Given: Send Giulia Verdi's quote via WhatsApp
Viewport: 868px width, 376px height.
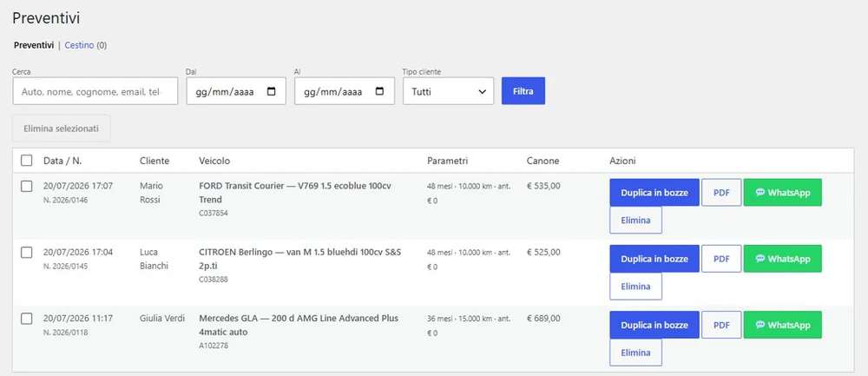Looking at the screenshot, I should tap(783, 325).
